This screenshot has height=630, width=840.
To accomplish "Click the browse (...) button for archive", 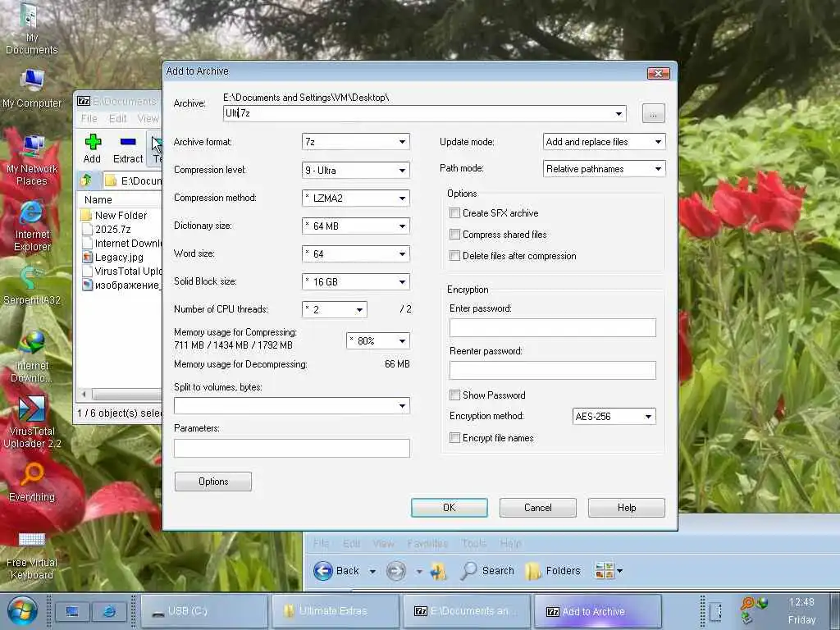I will 654,113.
